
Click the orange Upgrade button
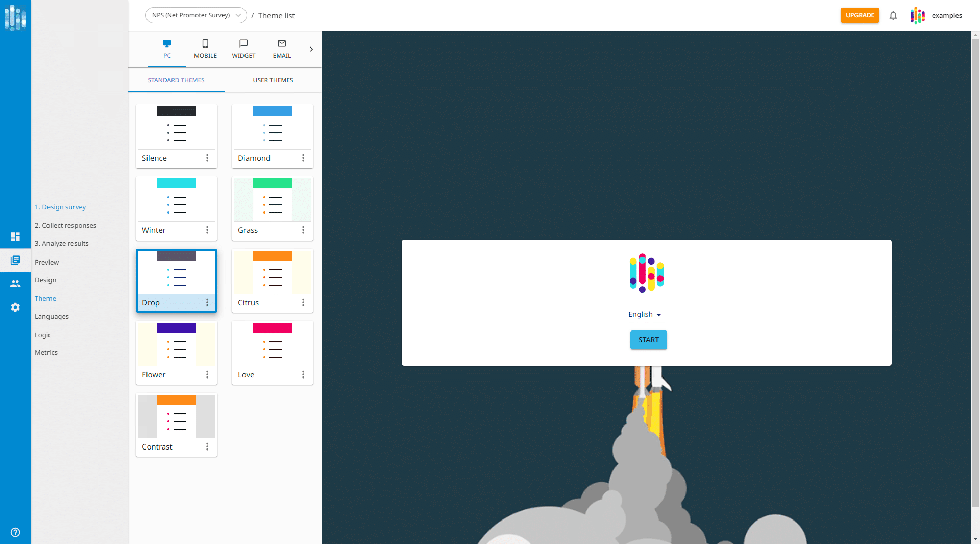click(860, 15)
